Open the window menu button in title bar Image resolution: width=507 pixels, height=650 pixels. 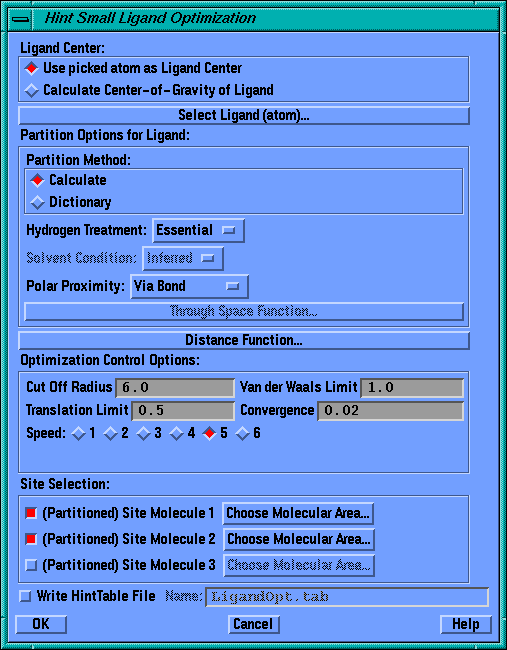20,19
